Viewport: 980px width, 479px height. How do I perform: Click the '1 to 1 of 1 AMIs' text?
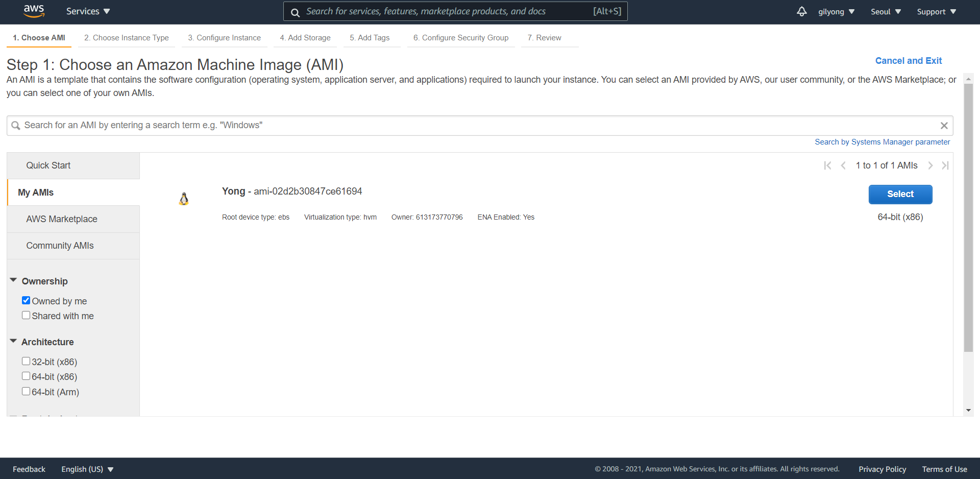(x=887, y=165)
